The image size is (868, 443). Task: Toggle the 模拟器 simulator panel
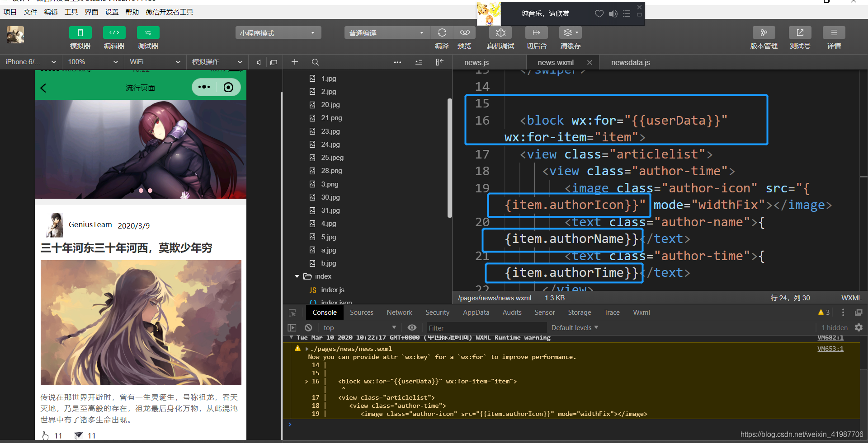[x=80, y=33]
